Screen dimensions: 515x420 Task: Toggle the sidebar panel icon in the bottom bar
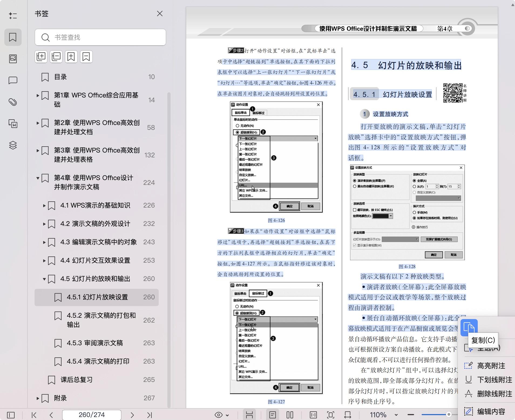pyautogui.click(x=11, y=415)
